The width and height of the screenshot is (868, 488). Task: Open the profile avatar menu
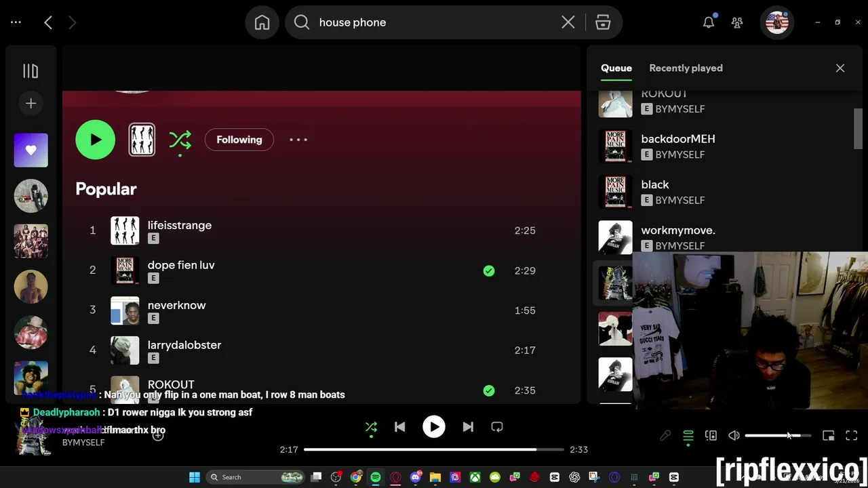point(776,22)
